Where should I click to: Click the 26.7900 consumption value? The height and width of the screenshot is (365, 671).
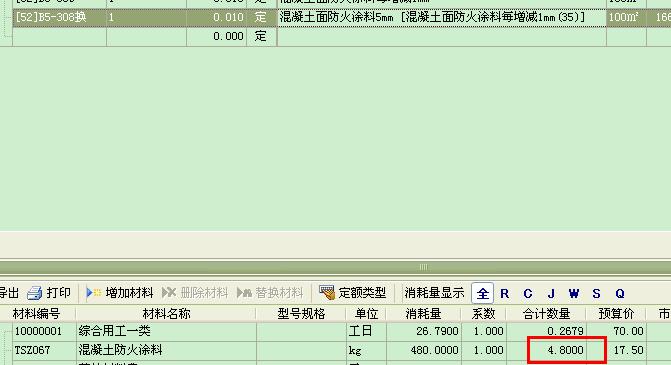(x=437, y=331)
